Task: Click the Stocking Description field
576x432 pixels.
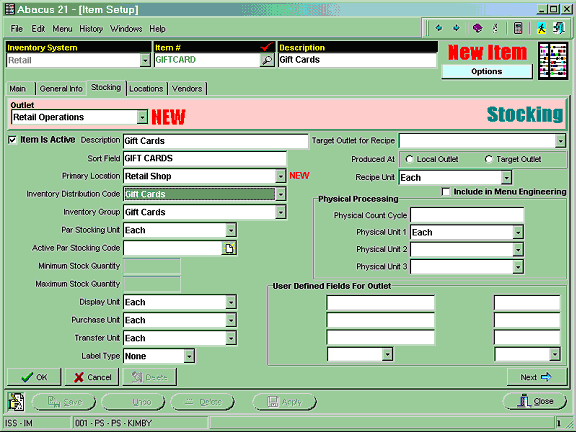Action: pos(216,141)
